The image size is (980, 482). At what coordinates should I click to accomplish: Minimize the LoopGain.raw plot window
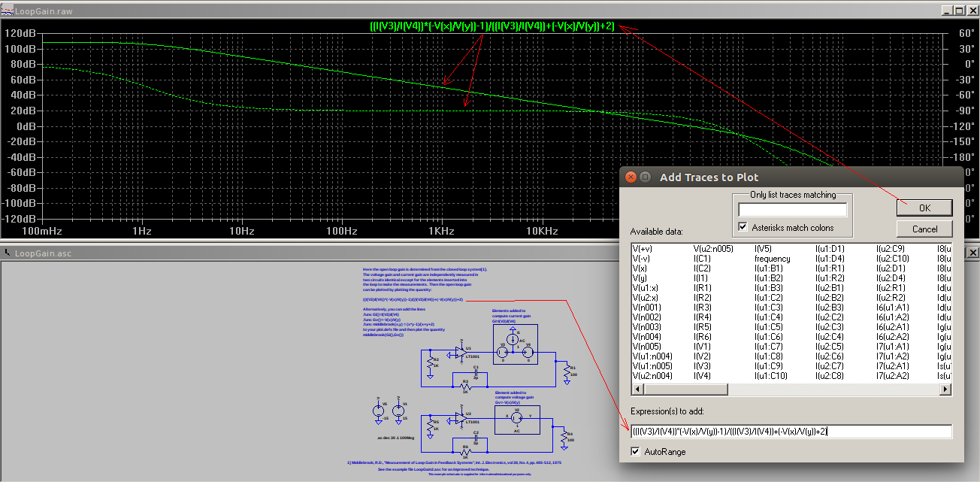pos(946,11)
